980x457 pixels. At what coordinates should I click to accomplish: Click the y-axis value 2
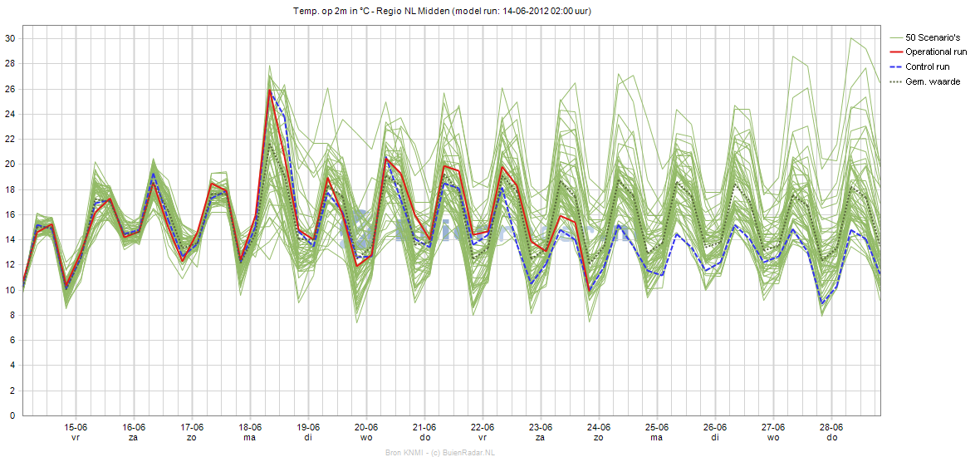pyautogui.click(x=12, y=390)
